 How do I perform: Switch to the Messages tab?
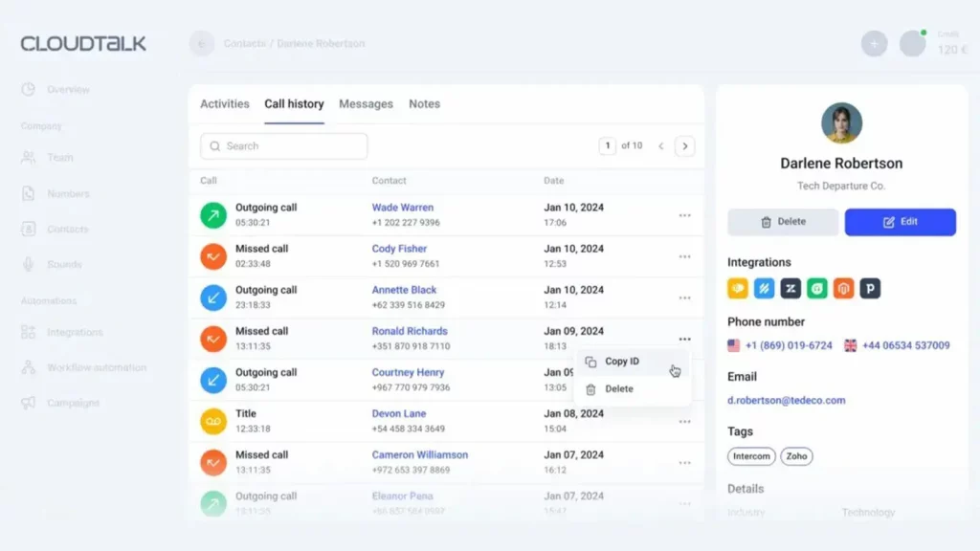point(365,103)
